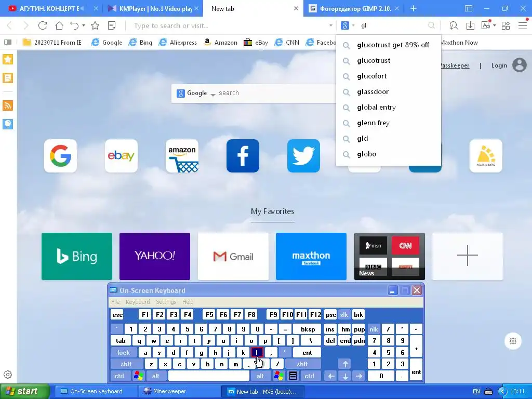Switch to the GIMP 2.10 browser tab
Image resolution: width=532 pixels, height=399 pixels.
[x=353, y=8]
